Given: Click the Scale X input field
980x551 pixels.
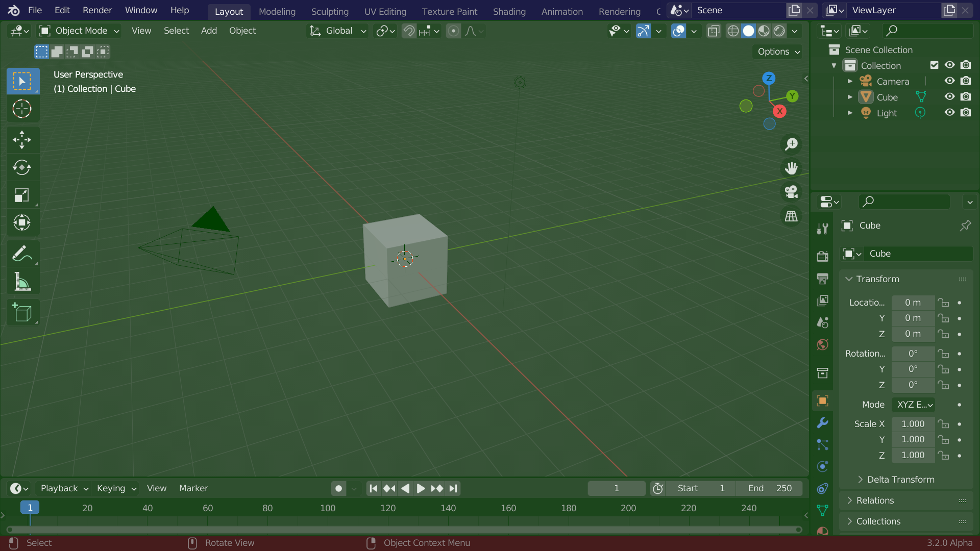Looking at the screenshot, I should tap(912, 424).
